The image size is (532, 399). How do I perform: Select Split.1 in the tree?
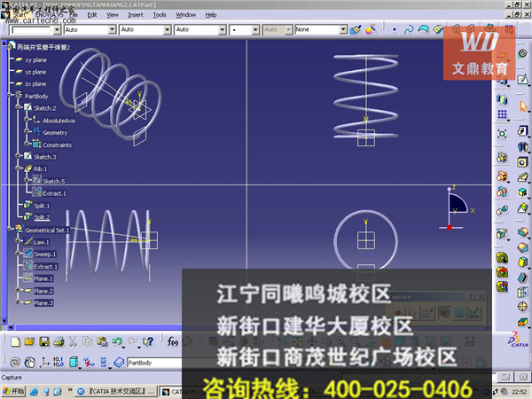pyautogui.click(x=42, y=206)
